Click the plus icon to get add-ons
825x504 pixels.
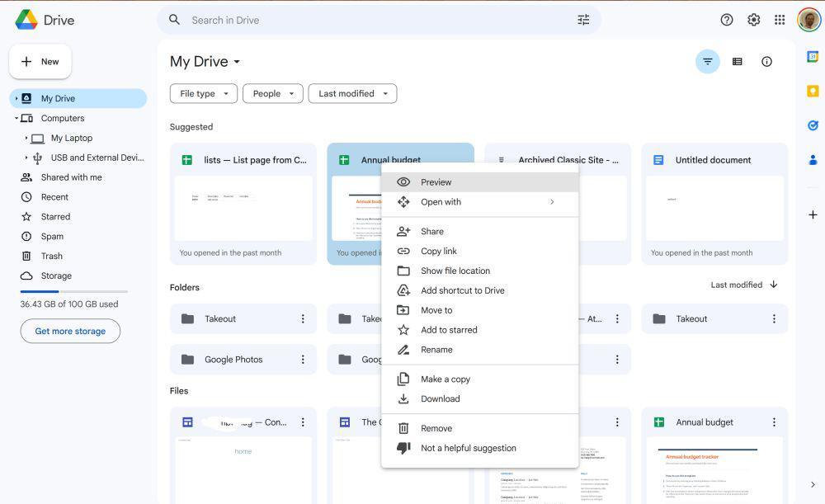coord(813,214)
